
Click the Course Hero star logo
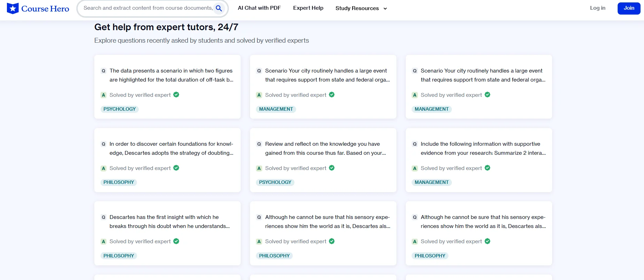(x=13, y=8)
